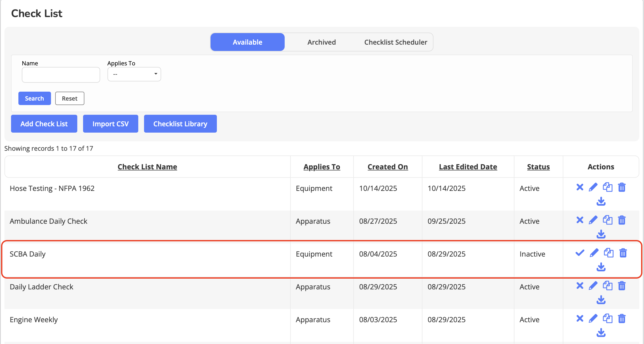Activate SCBA Daily checklist with checkmark icon
The width and height of the screenshot is (644, 344).
(580, 253)
